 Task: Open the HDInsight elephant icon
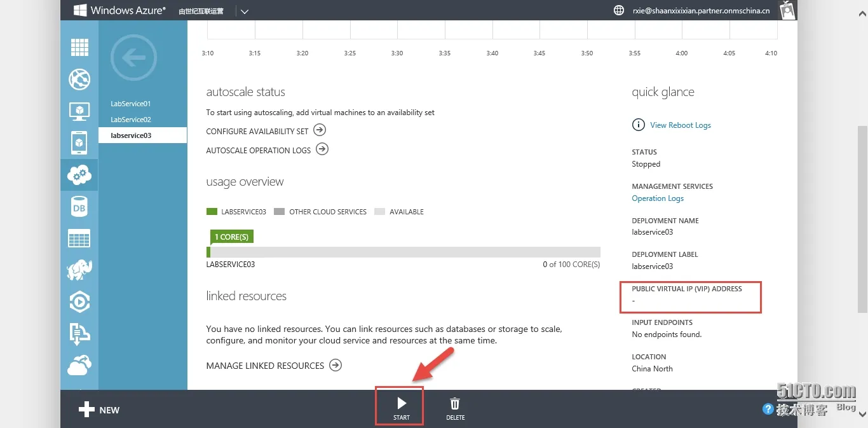[79, 270]
